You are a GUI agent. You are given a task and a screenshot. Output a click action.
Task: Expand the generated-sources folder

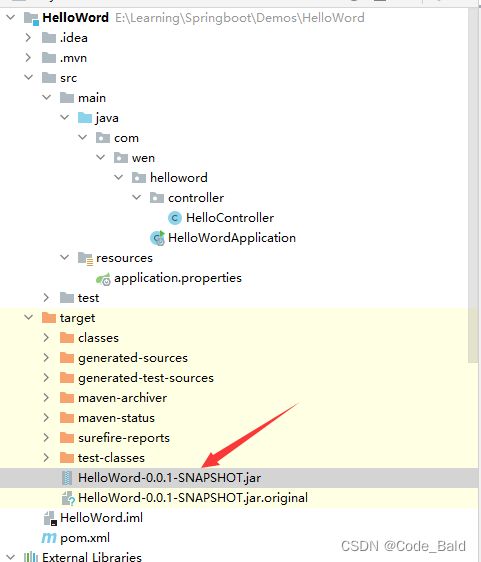pyautogui.click(x=46, y=358)
